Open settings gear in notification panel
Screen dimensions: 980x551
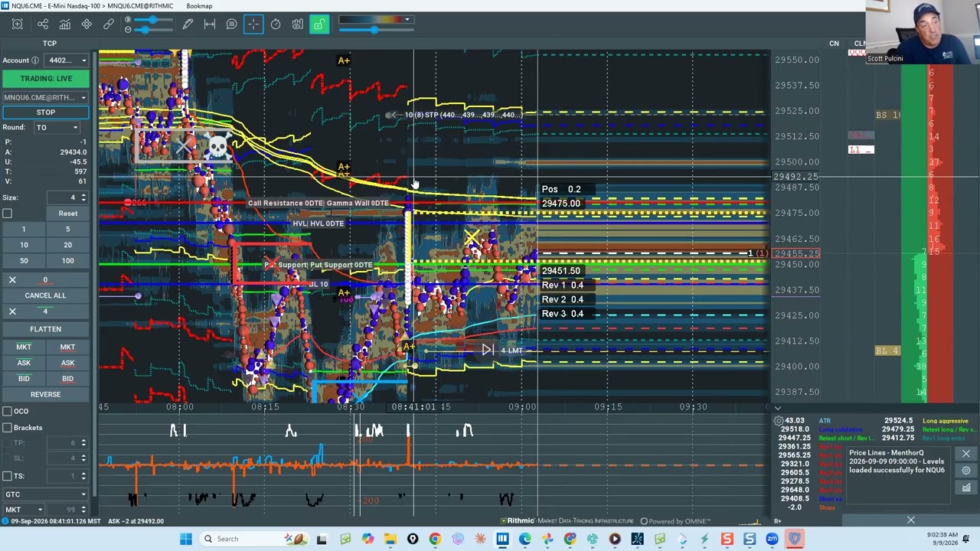pos(966,471)
